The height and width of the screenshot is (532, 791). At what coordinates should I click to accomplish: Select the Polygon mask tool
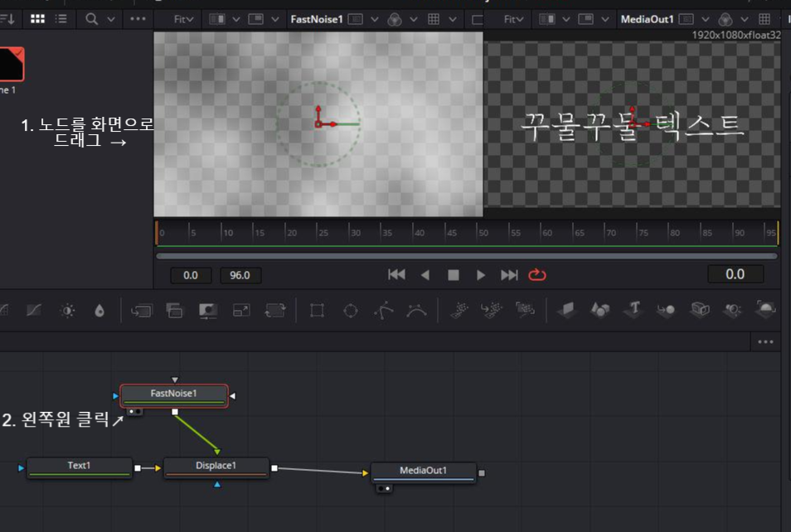tap(384, 311)
